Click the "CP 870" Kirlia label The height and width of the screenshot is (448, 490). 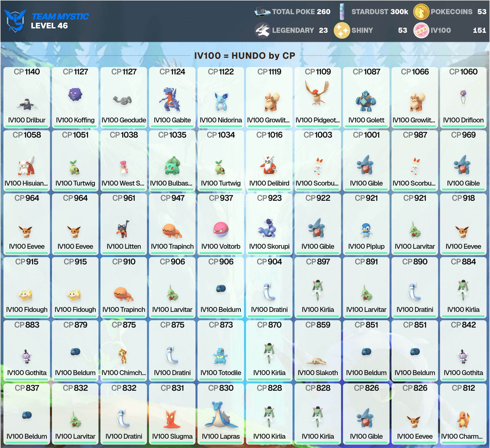tap(269, 325)
